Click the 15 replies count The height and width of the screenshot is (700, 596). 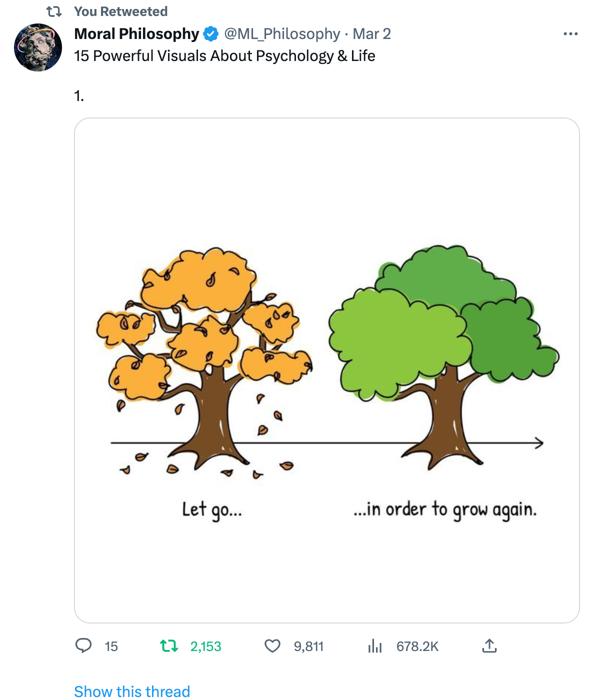[111, 646]
